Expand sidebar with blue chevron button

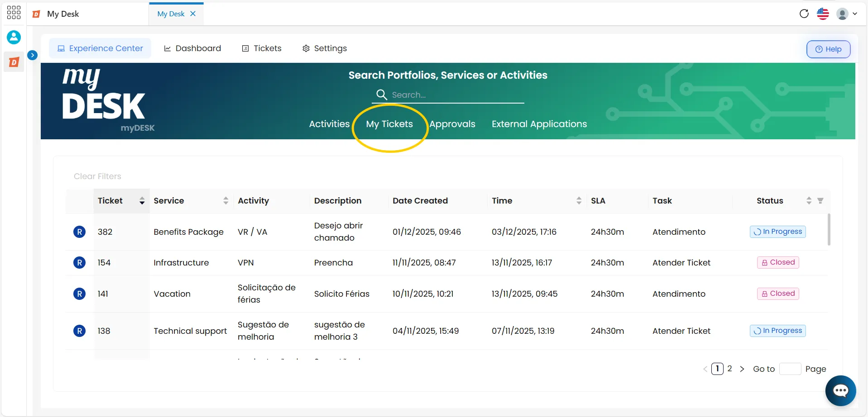[x=32, y=55]
